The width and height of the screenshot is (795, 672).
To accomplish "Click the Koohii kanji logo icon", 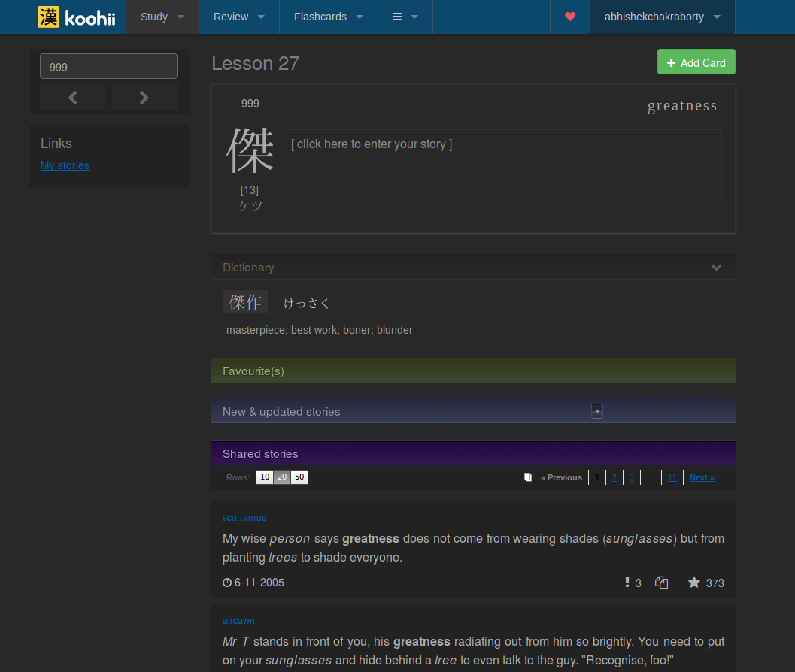I will pyautogui.click(x=48, y=17).
